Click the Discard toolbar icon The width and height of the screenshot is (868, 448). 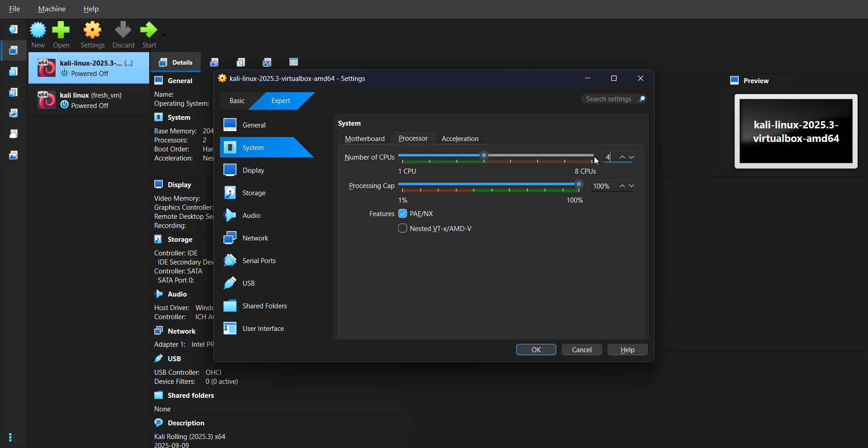click(123, 30)
